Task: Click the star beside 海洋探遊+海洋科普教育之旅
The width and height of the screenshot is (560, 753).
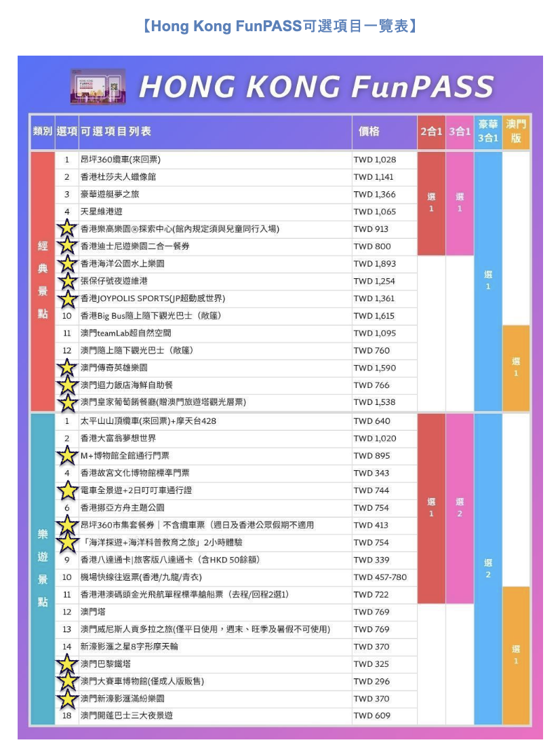Action: [67, 542]
